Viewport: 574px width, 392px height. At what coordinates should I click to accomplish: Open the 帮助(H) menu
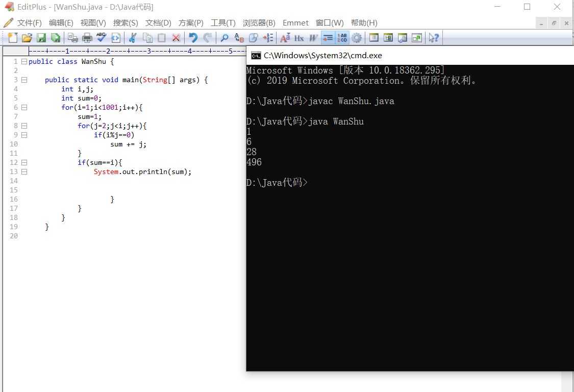coord(364,23)
